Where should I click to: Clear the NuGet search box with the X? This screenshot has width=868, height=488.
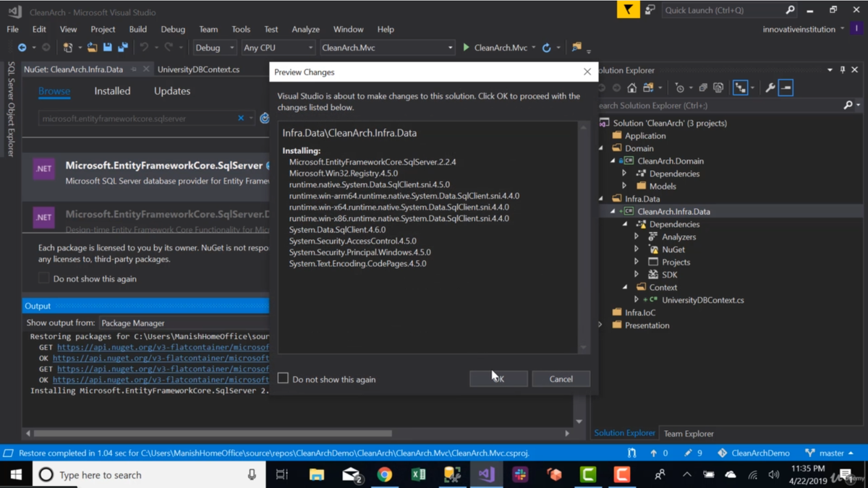tap(241, 119)
